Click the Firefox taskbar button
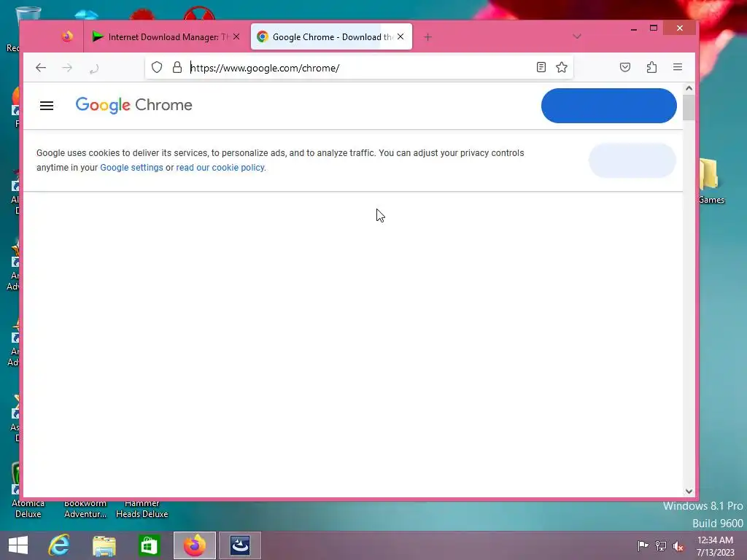Screen dimensions: 747x560 pos(194,545)
